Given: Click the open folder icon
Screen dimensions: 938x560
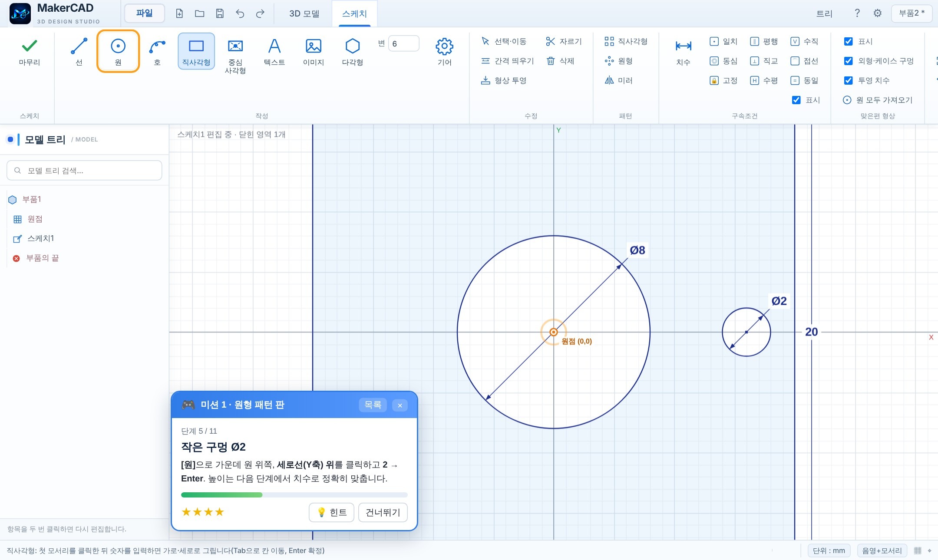Looking at the screenshot, I should [200, 13].
